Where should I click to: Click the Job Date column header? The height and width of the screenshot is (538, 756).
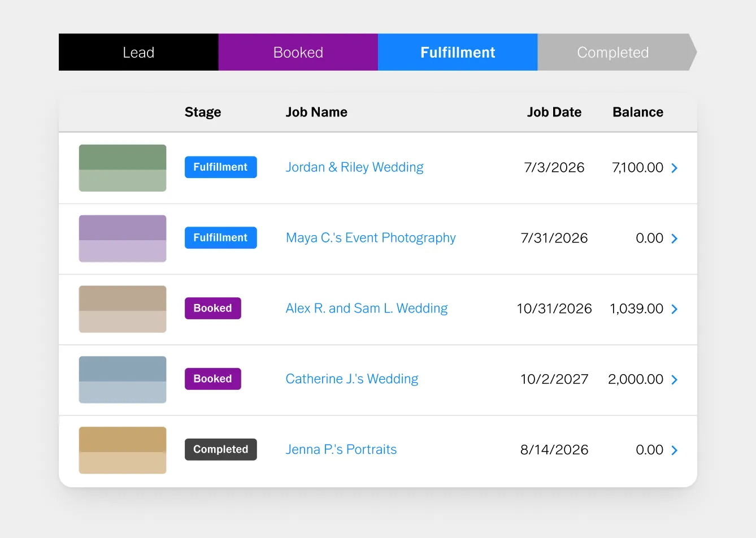554,112
